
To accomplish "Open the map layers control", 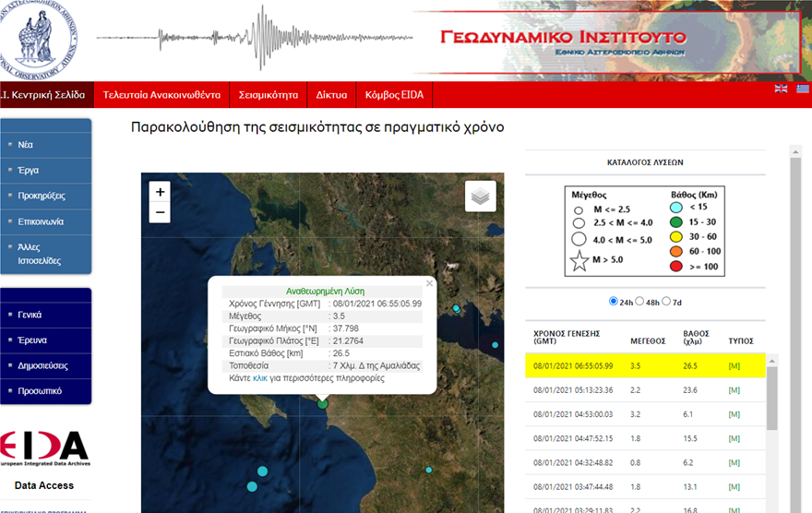I will tap(480, 197).
